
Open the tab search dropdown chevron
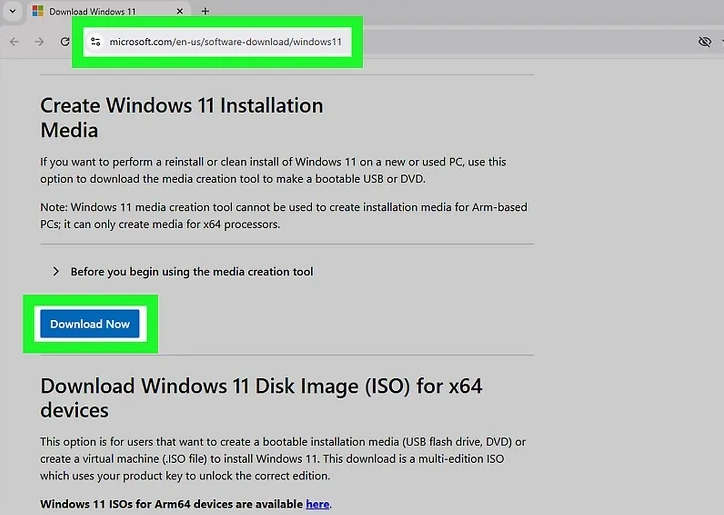(12, 11)
